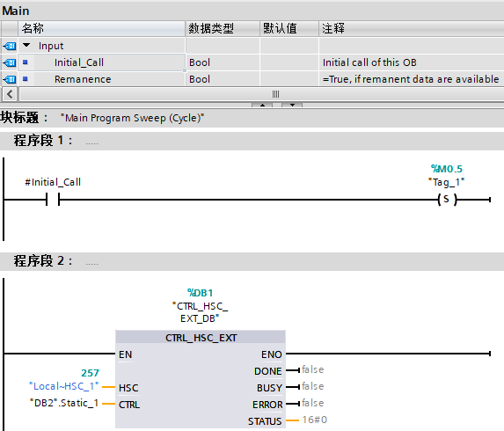Click the EN input of CTRL_HSC_EXT

tap(126, 354)
